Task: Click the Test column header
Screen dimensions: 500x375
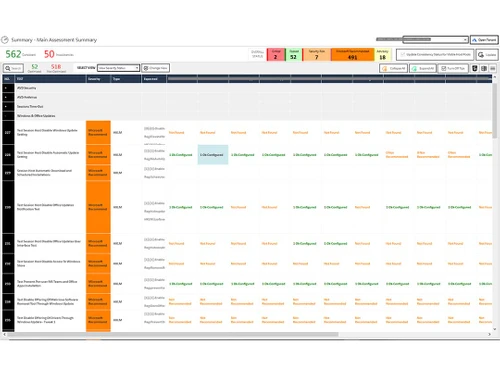Action: pos(50,79)
